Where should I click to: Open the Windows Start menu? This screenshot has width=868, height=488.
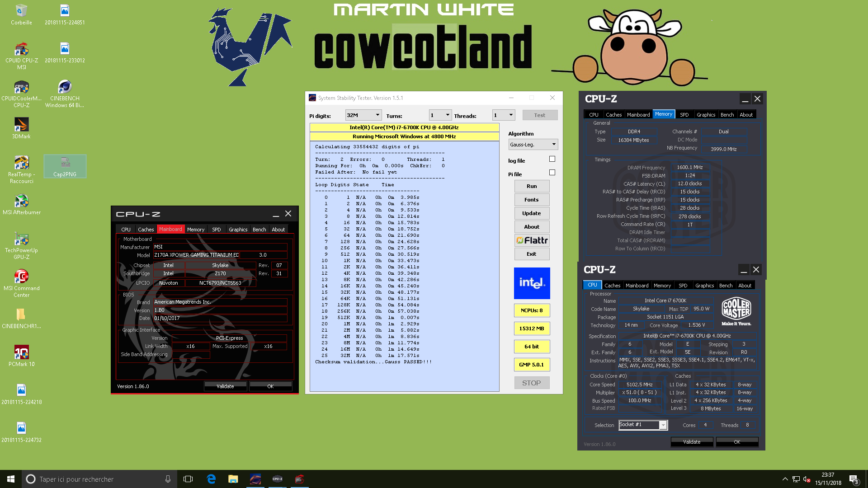11,479
